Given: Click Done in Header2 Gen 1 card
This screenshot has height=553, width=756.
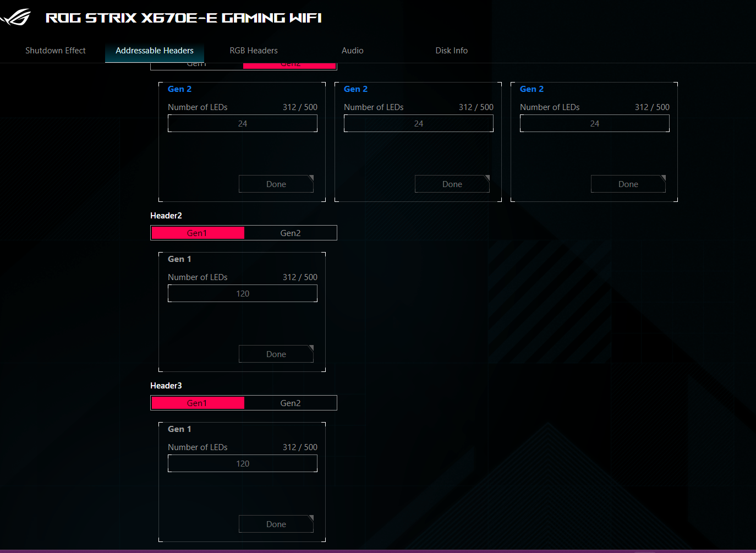Looking at the screenshot, I should [x=276, y=354].
